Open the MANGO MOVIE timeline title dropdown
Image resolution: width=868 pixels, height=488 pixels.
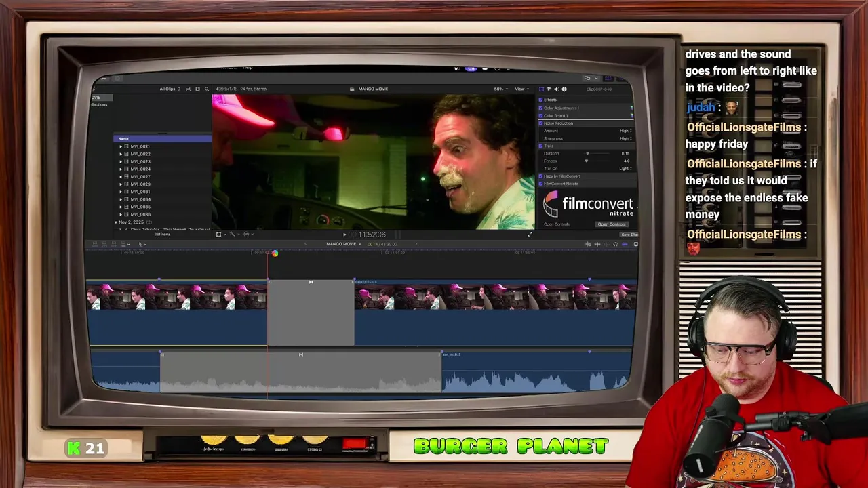click(344, 244)
